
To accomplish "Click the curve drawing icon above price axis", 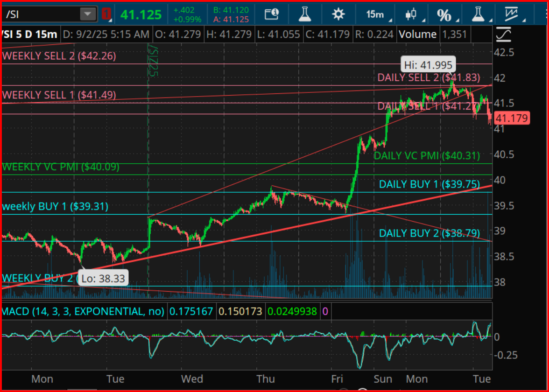I will pyautogui.click(x=503, y=35).
